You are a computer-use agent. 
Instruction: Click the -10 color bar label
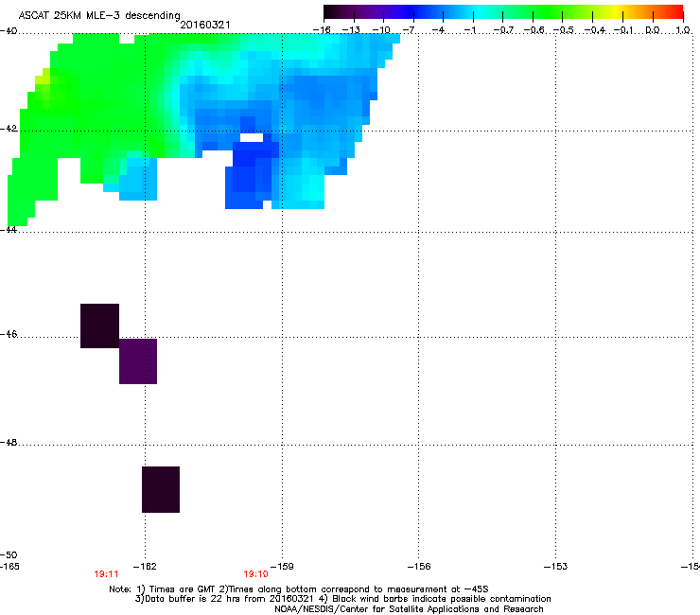[x=381, y=30]
